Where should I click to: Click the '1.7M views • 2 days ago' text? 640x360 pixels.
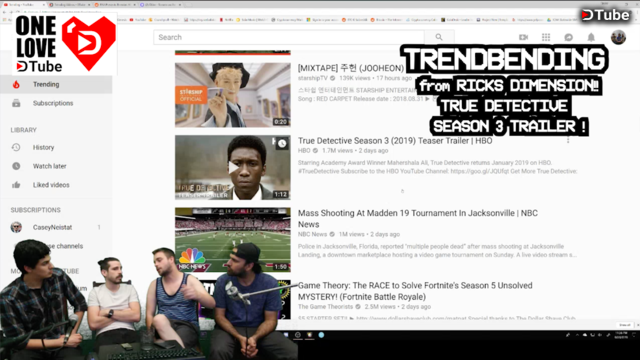point(355,151)
